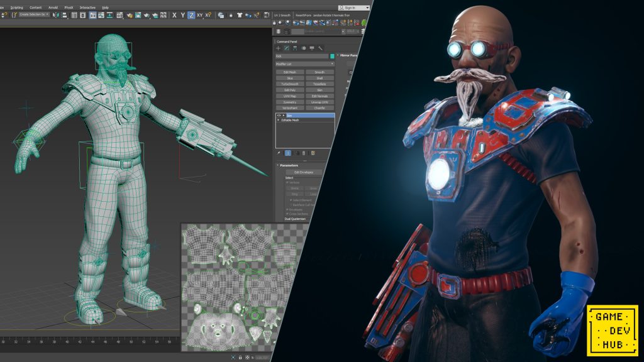This screenshot has height=362, width=644.
Task: Collapse the Parameters rollout
Action: [289, 165]
